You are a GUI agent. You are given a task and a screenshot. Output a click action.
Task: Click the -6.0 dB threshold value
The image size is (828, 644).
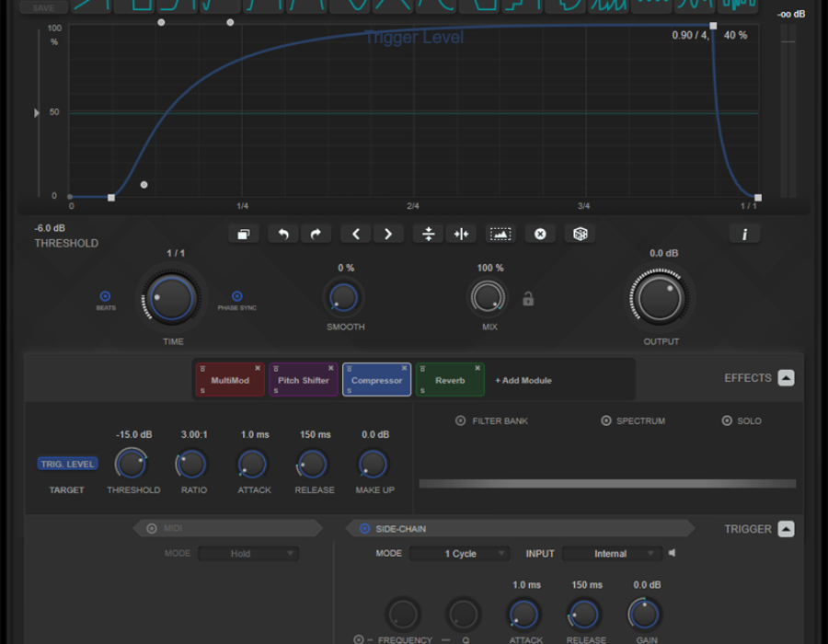(50, 228)
